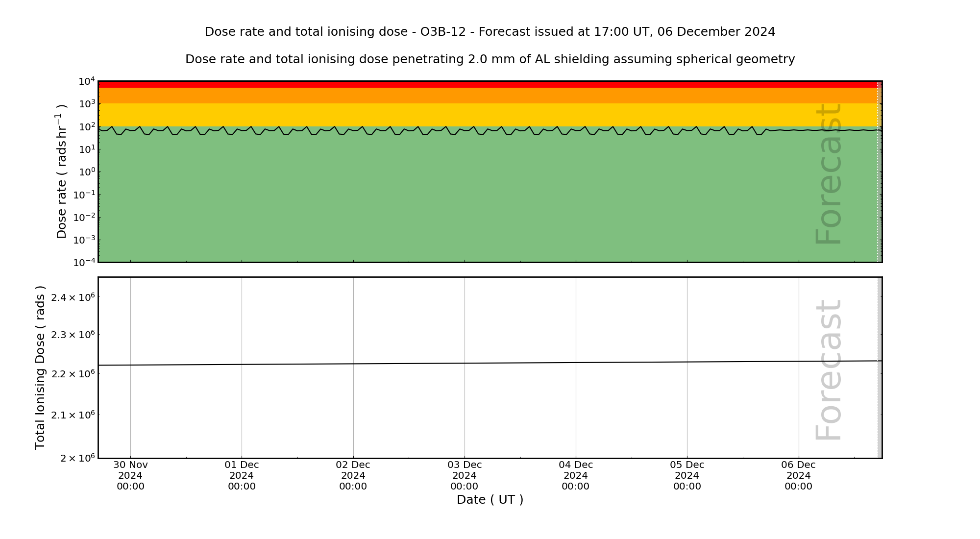The width and height of the screenshot is (980, 539).
Task: Click the Forecast watermark in upper chart
Action: coord(829,174)
